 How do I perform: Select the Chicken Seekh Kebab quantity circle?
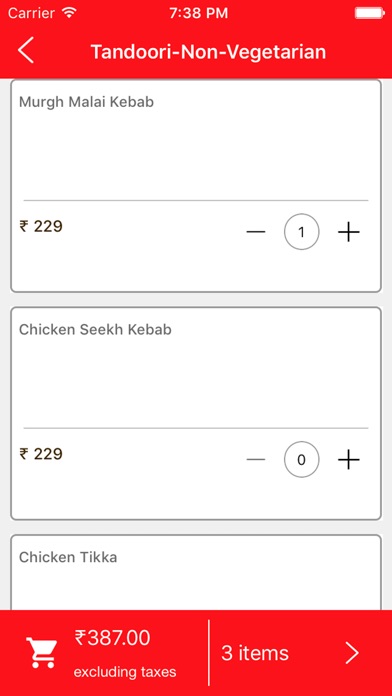[x=301, y=459]
